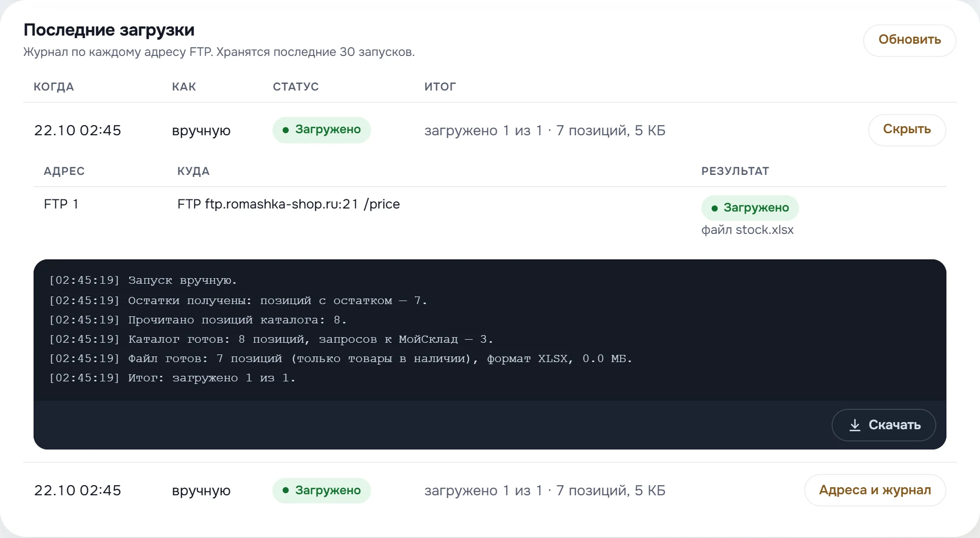Click the first row's summary загружено 1 из 1
Image resolution: width=980 pixels, height=538 pixels.
point(545,131)
